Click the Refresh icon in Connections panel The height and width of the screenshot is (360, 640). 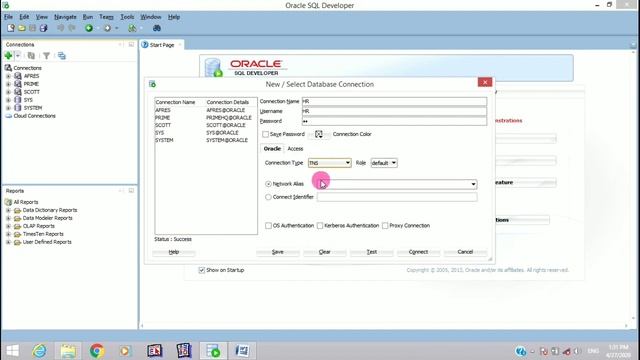click(x=31, y=56)
